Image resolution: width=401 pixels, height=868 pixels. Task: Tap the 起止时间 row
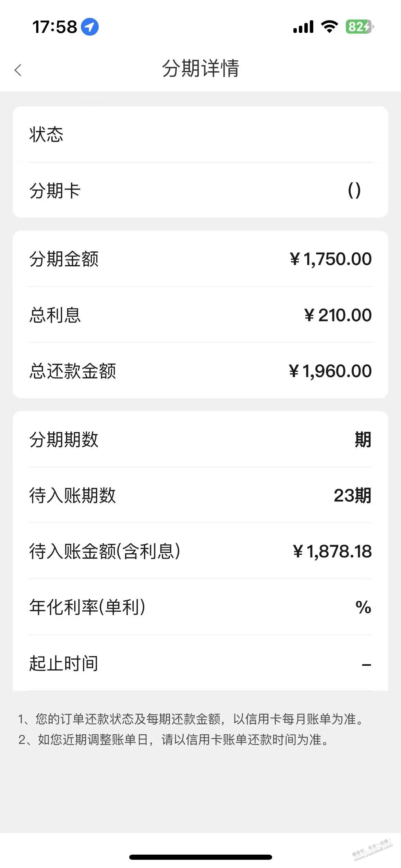pos(200,663)
